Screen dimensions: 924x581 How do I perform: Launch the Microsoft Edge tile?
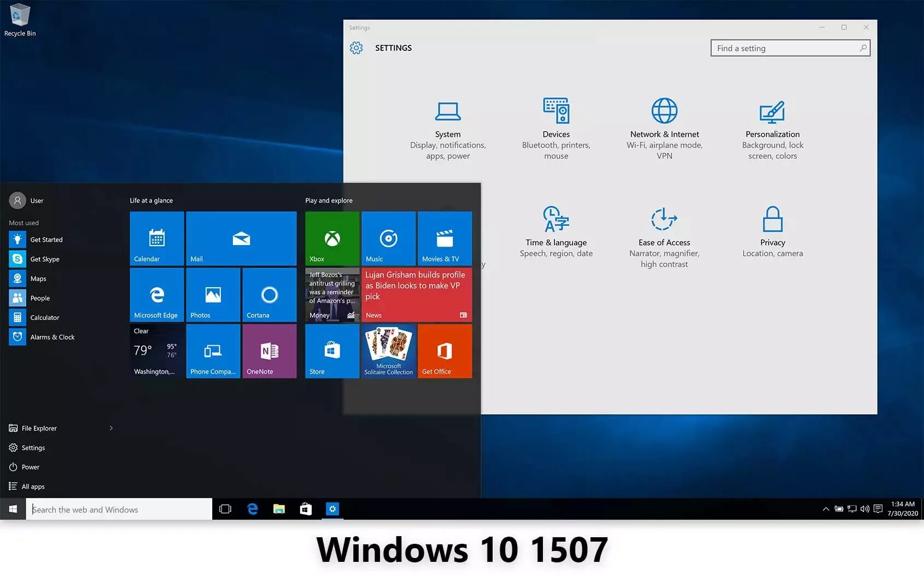coord(157,295)
